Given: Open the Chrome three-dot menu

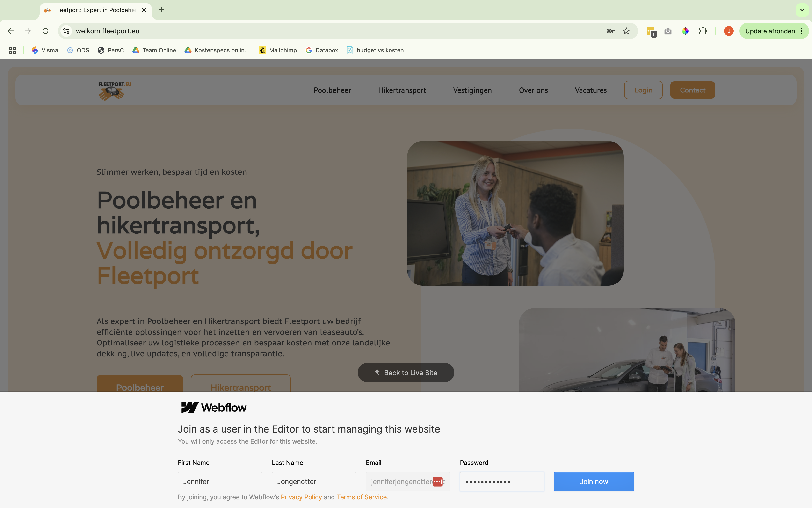Looking at the screenshot, I should (x=802, y=31).
